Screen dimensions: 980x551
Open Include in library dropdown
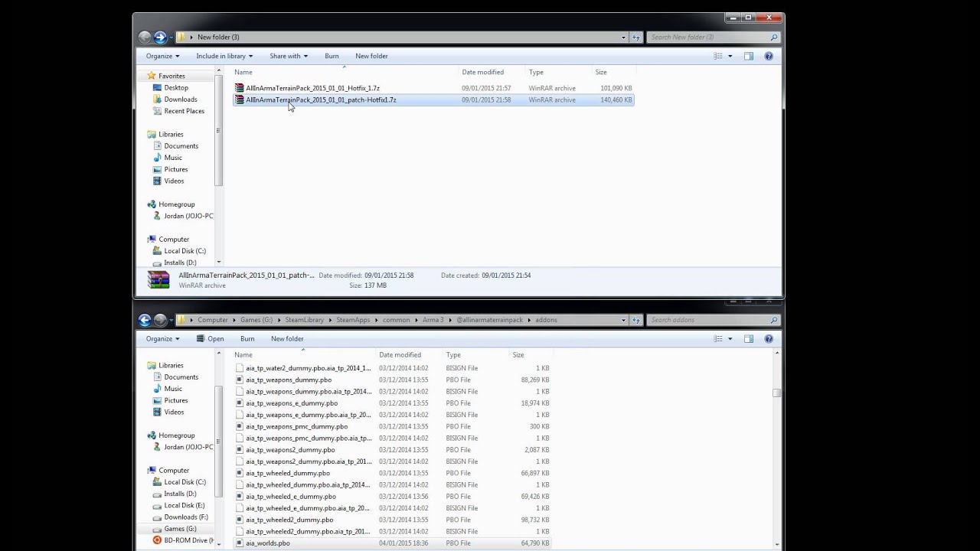click(x=224, y=56)
